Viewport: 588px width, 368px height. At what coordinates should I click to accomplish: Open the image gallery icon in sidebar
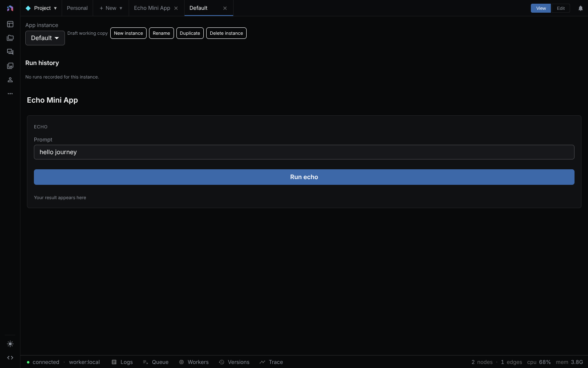click(10, 66)
